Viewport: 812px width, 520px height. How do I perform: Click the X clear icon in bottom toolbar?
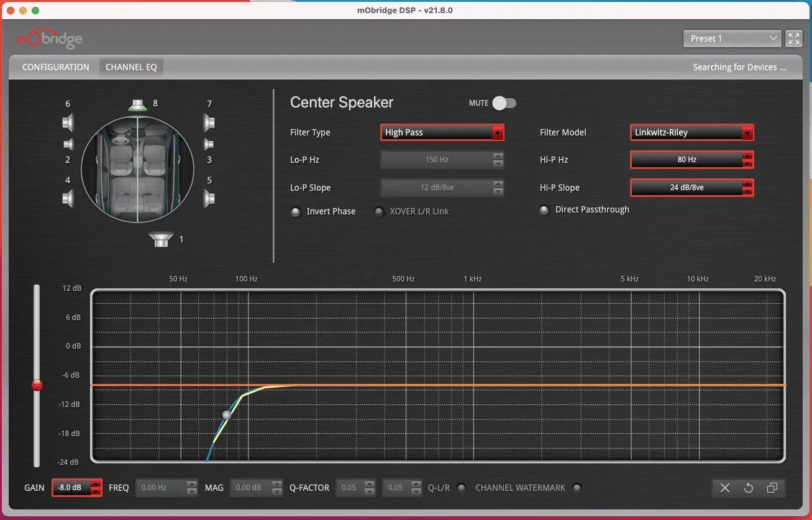click(x=725, y=488)
